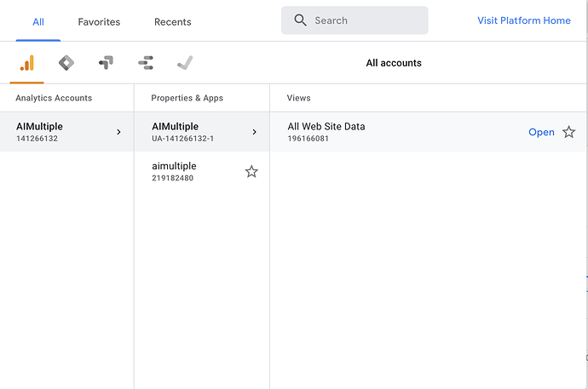
Task: Open the All Web Site Data view
Action: [541, 132]
